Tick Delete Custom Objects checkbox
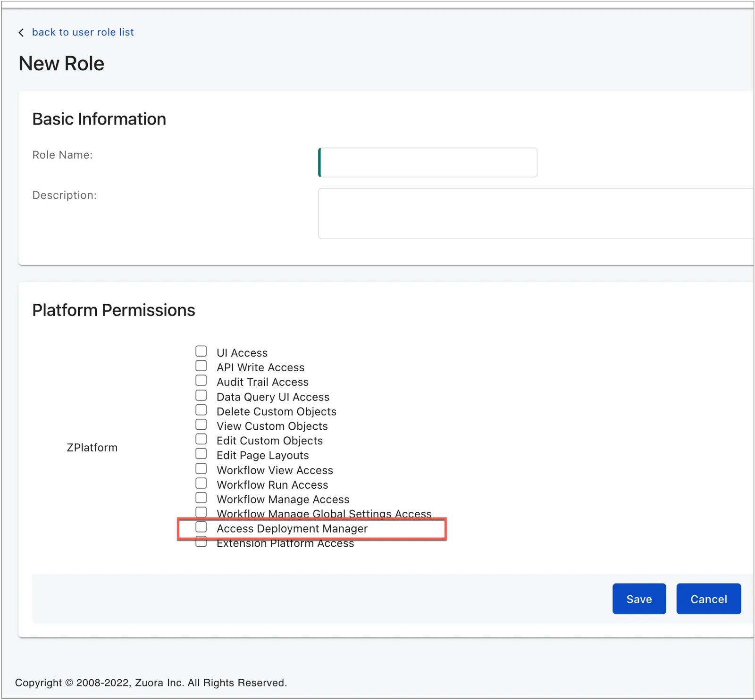755x700 pixels. (201, 410)
